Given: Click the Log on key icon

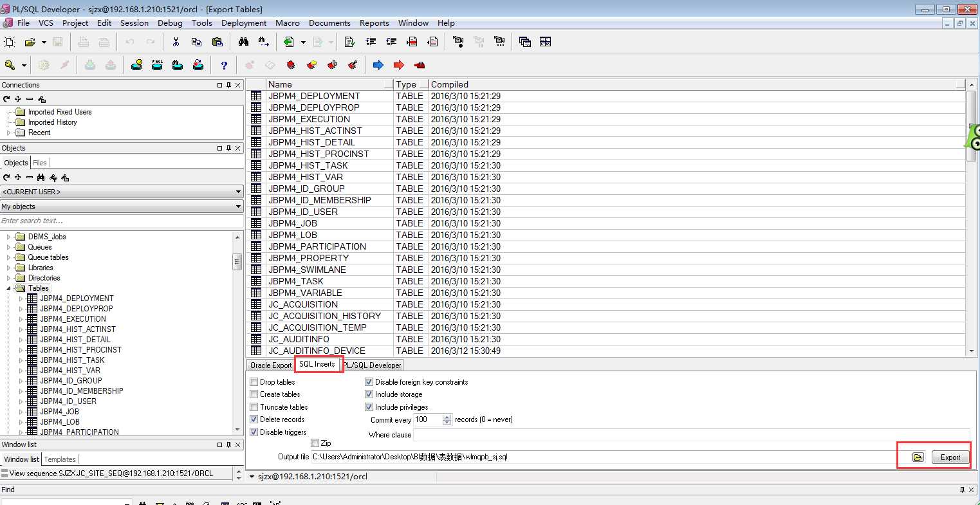Looking at the screenshot, I should (x=10, y=65).
